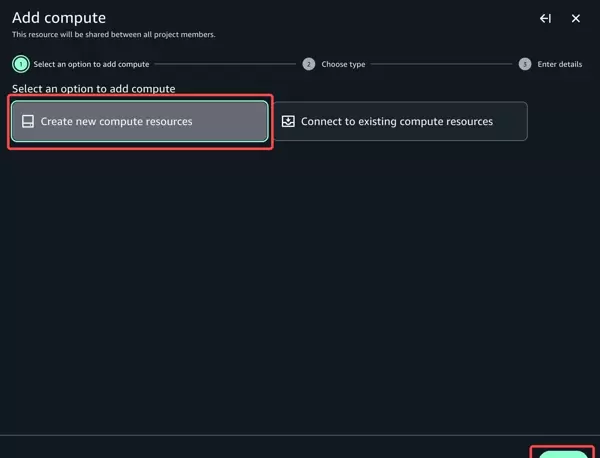The width and height of the screenshot is (600, 458).
Task: Click the step 3 number circle
Action: click(x=525, y=64)
